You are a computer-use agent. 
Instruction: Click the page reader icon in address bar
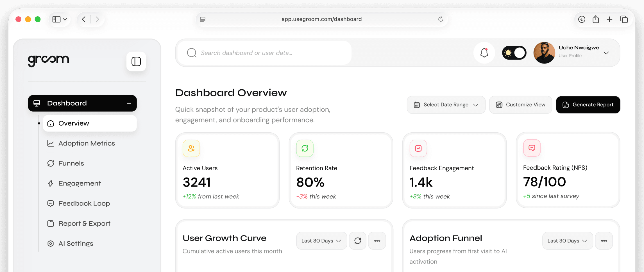[203, 19]
